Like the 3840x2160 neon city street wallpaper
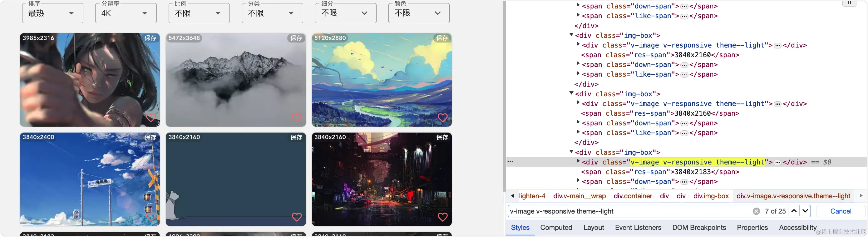Viewport: 868px width, 237px height. coord(442,217)
